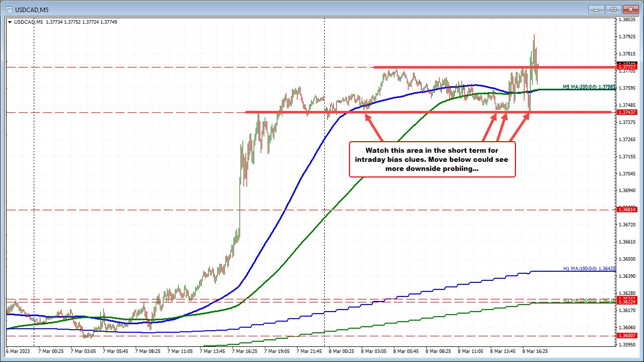The height and width of the screenshot is (362, 644).
Task: Click the 1.38035 price axis value
Action: 627,20
